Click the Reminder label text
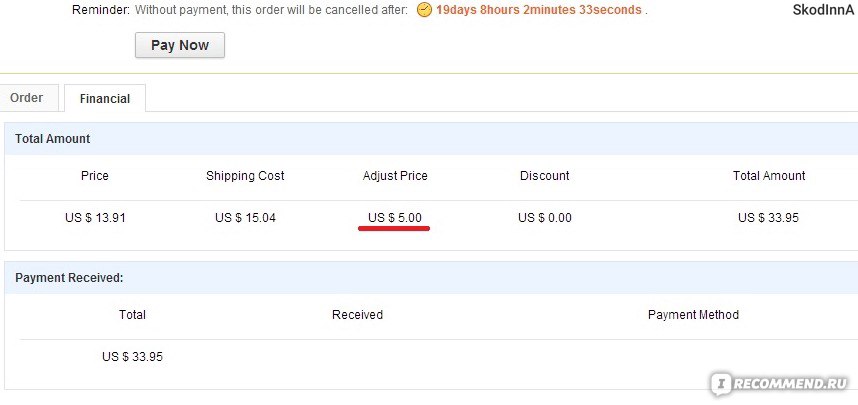This screenshot has height=405, width=858. (x=101, y=10)
